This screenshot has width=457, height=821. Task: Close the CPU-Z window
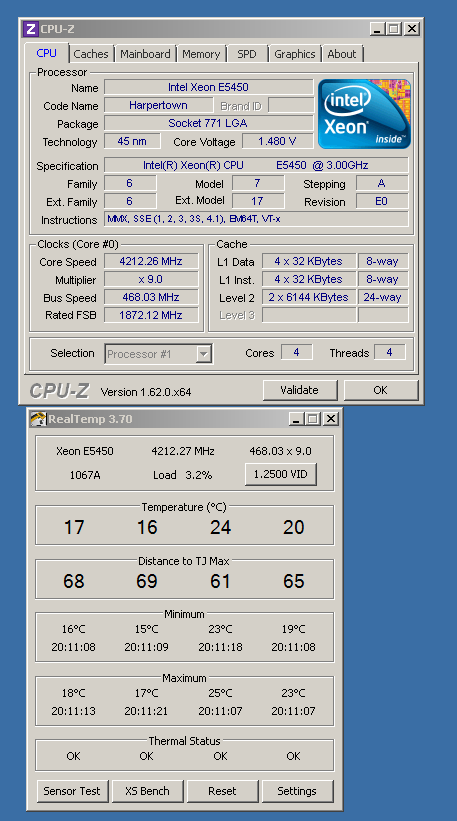click(x=412, y=29)
